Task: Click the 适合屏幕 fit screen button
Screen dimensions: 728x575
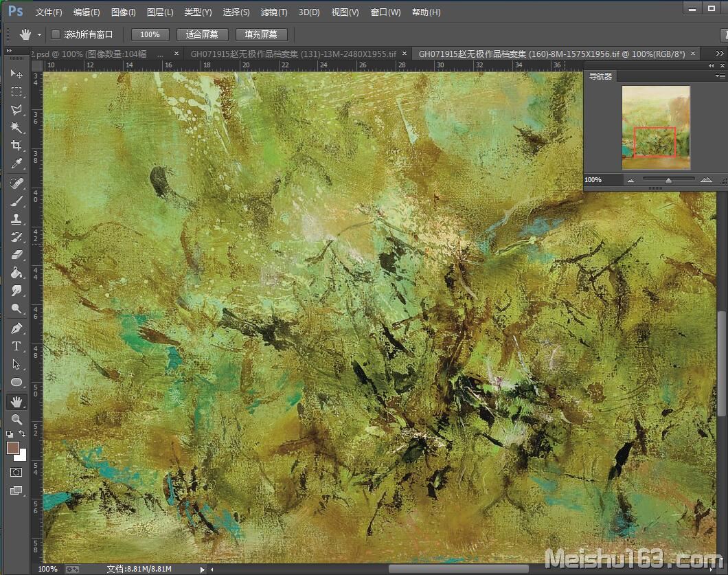Action: tap(202, 34)
